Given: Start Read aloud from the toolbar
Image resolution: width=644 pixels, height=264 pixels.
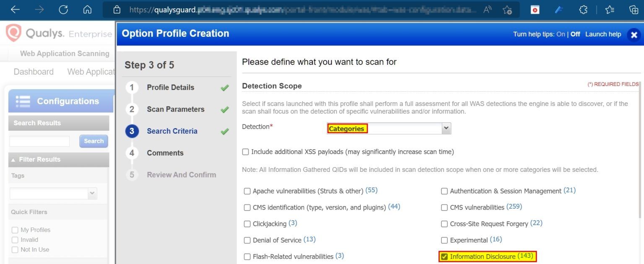Looking at the screenshot, I should [487, 9].
